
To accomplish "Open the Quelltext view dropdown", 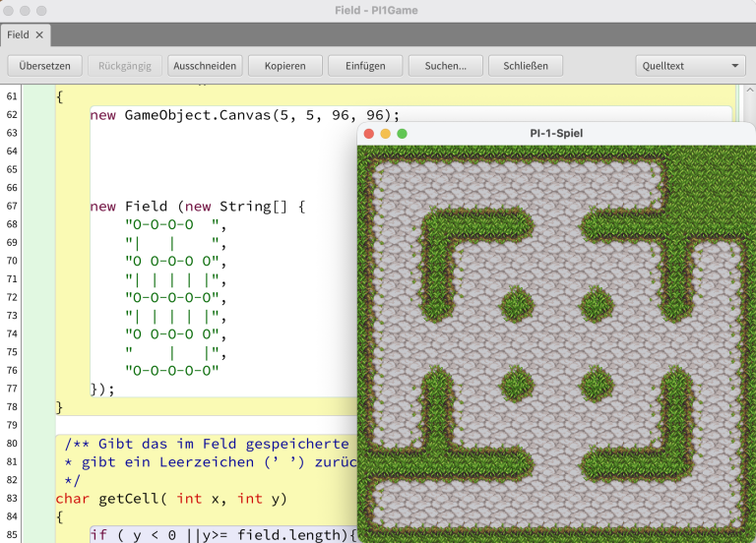I will [690, 66].
